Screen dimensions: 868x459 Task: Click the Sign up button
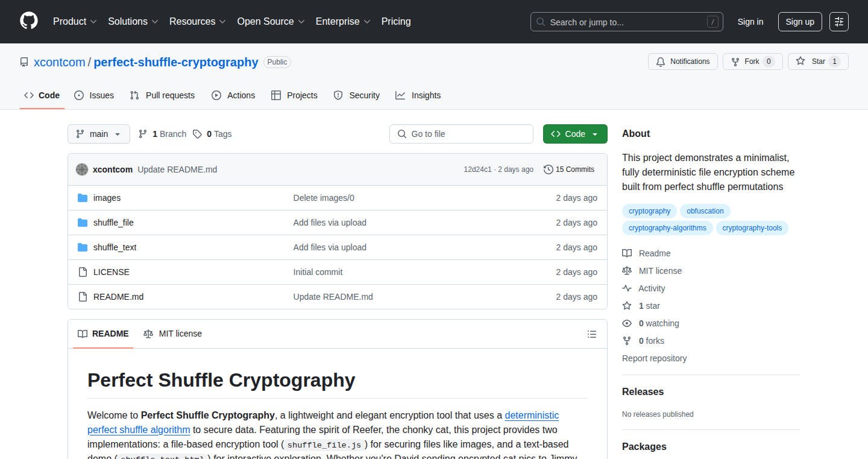pos(800,22)
